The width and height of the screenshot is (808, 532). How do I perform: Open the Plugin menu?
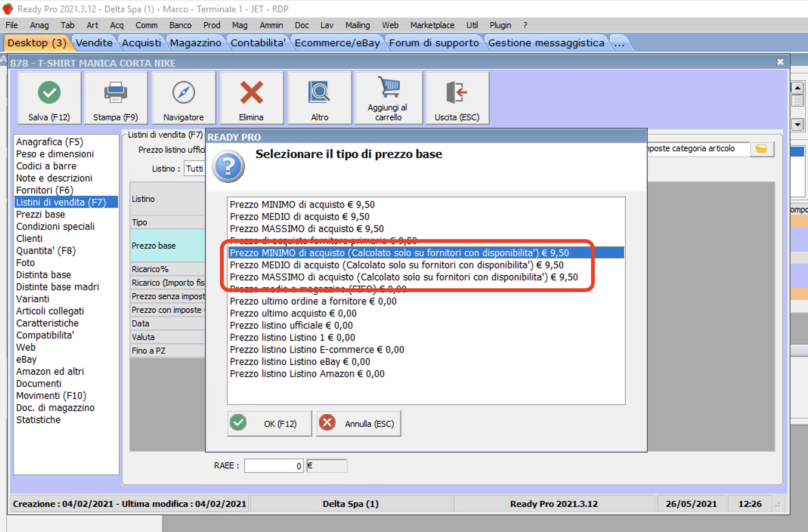pos(500,25)
